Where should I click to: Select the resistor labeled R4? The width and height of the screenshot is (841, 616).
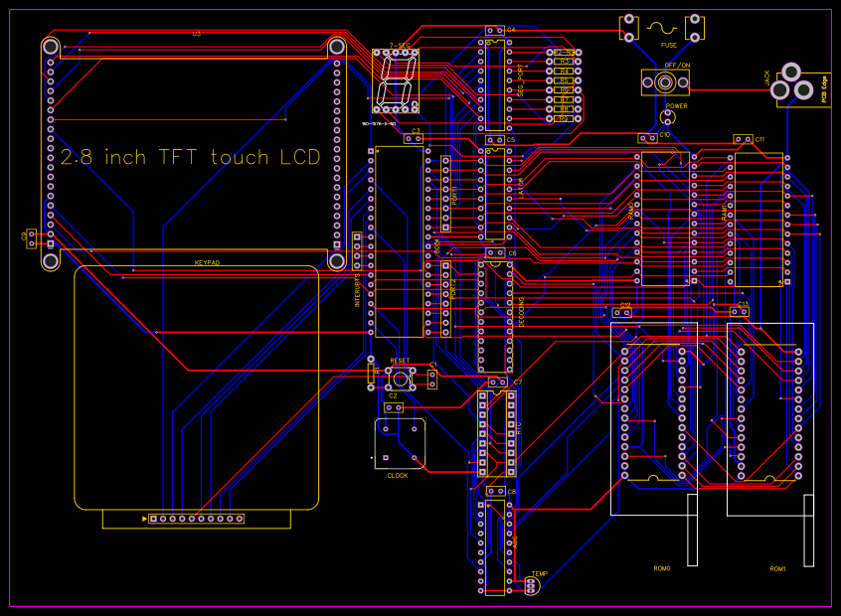point(565,71)
